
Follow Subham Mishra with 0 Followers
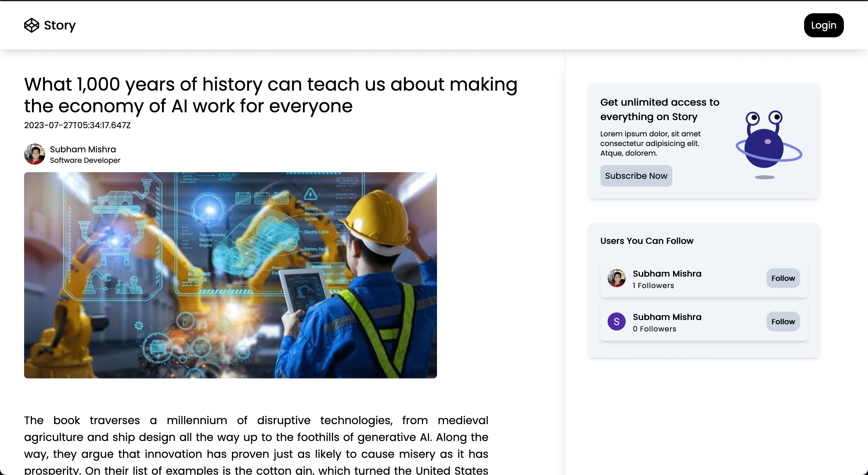click(783, 321)
